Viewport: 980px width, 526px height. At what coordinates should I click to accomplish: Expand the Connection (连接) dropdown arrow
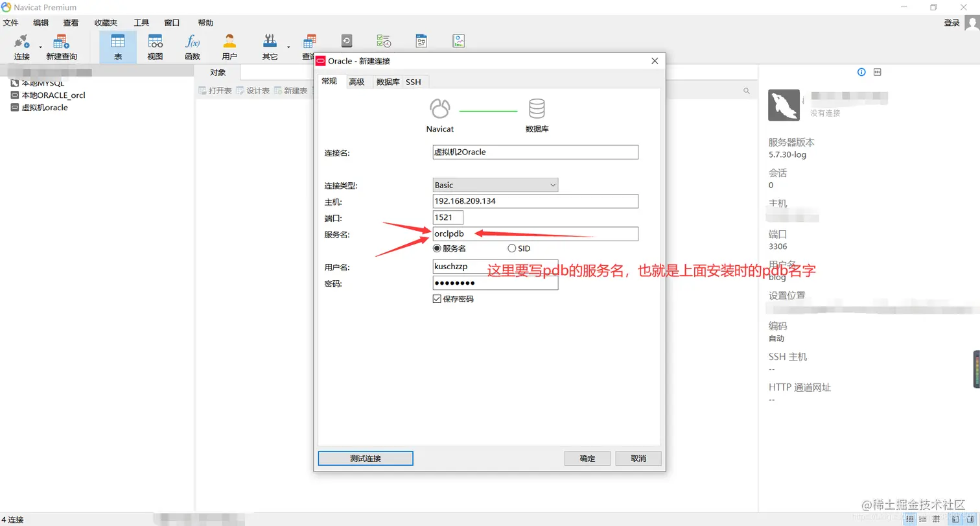[x=40, y=47]
